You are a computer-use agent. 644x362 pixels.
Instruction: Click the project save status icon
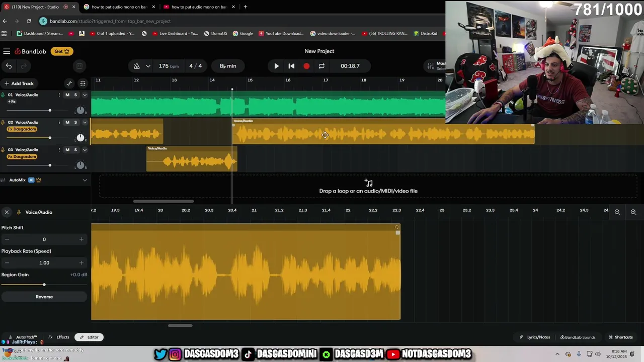tap(79, 66)
